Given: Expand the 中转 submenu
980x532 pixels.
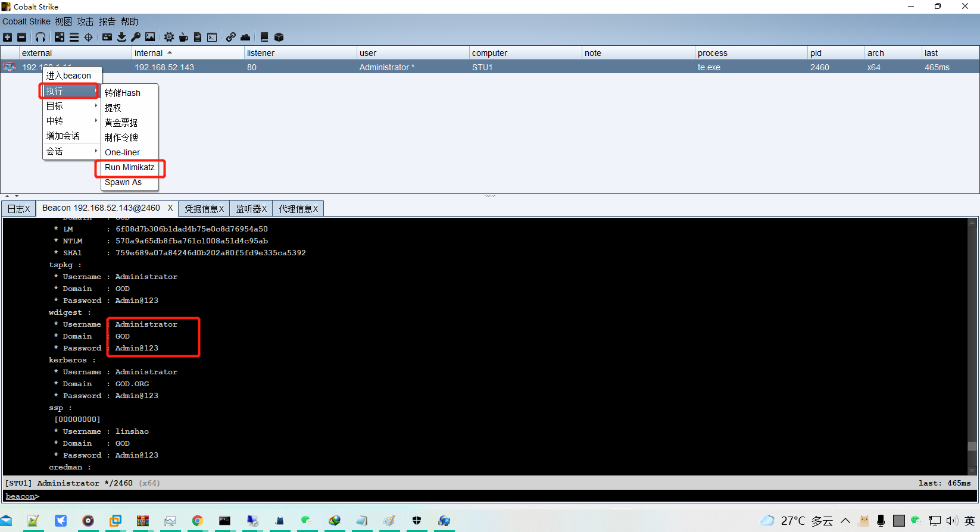Looking at the screenshot, I should pyautogui.click(x=72, y=121).
